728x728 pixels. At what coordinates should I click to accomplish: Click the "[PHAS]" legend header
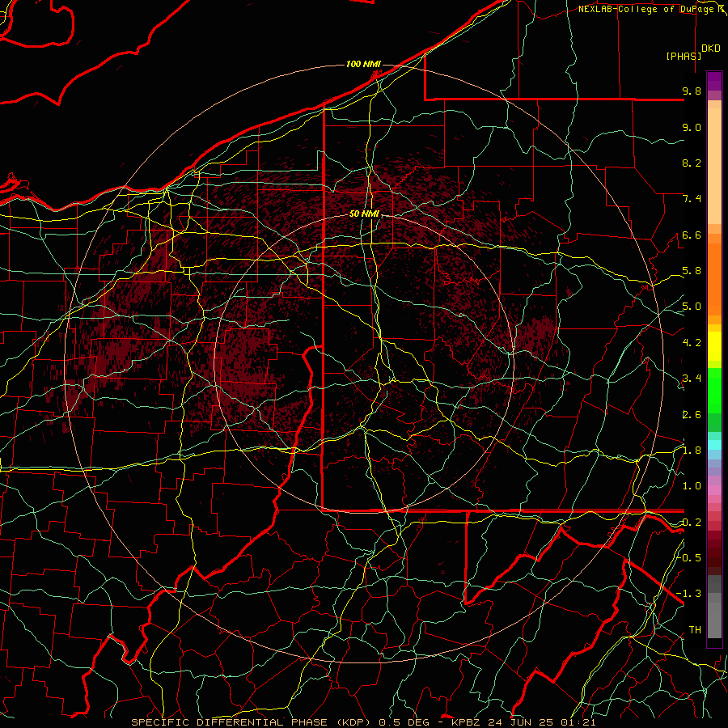(x=684, y=56)
